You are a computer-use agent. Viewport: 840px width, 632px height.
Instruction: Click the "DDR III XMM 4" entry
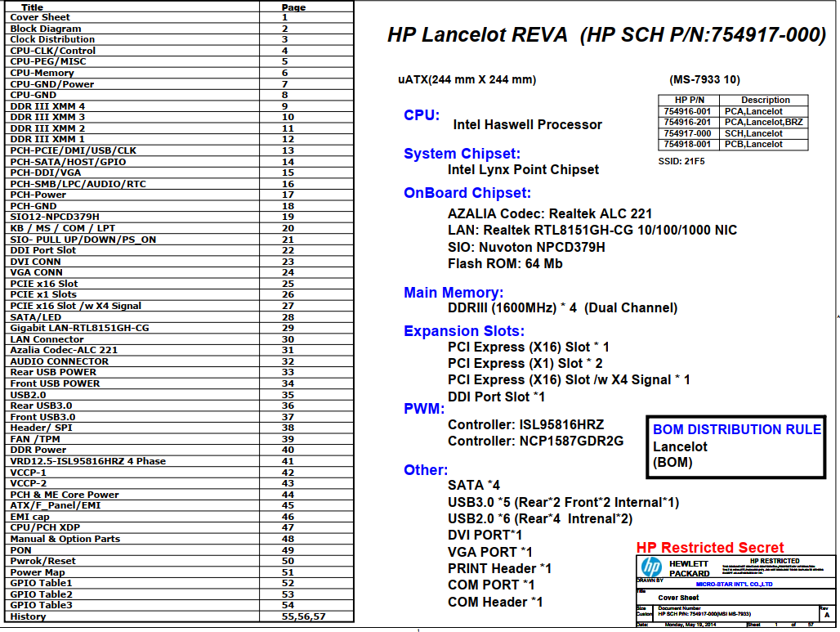pyautogui.click(x=47, y=106)
